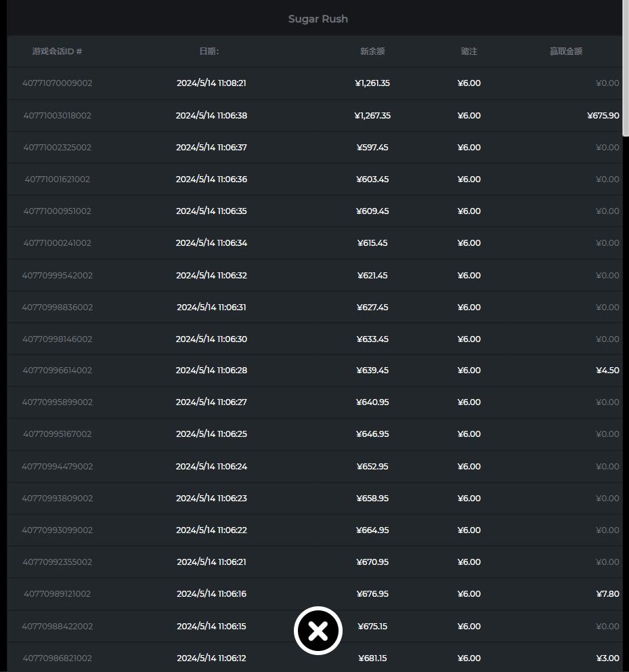Click date 2024/5/14 11:06:30
Image resolution: width=629 pixels, height=672 pixels.
coord(211,339)
